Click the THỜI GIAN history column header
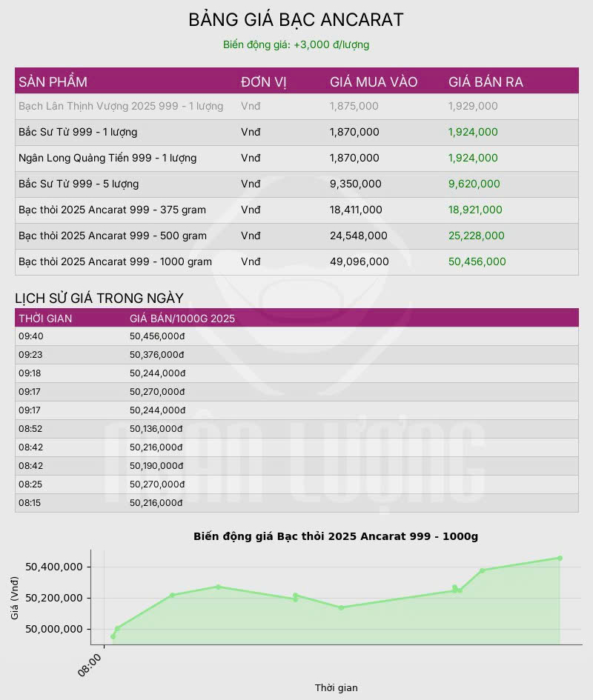Viewport: 593px width, 700px height. pos(45,319)
